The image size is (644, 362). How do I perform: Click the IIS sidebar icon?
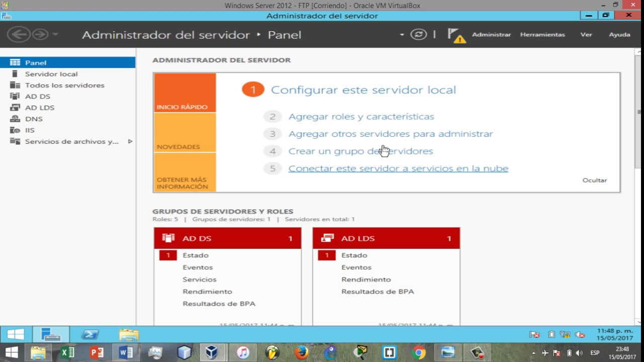[15, 130]
